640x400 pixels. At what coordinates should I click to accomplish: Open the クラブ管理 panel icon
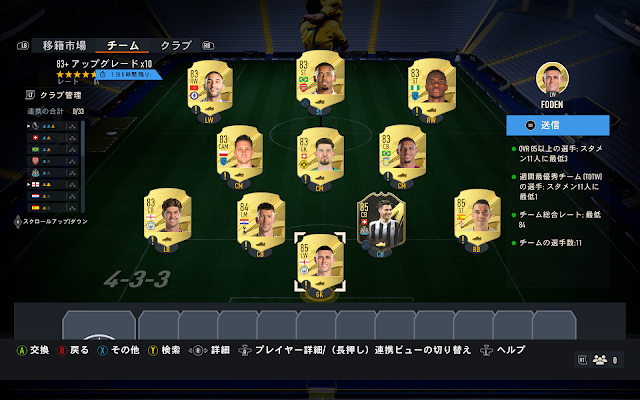[x=30, y=95]
